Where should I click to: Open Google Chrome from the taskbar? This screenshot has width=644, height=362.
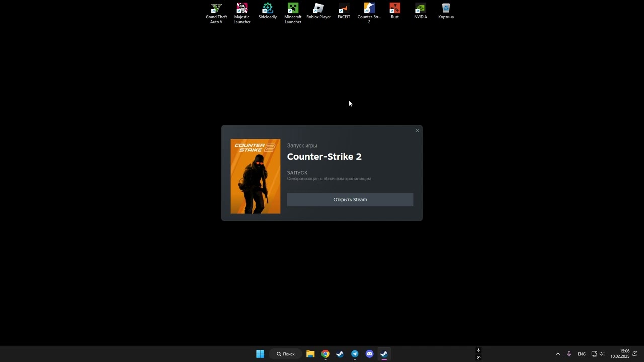tap(326, 354)
